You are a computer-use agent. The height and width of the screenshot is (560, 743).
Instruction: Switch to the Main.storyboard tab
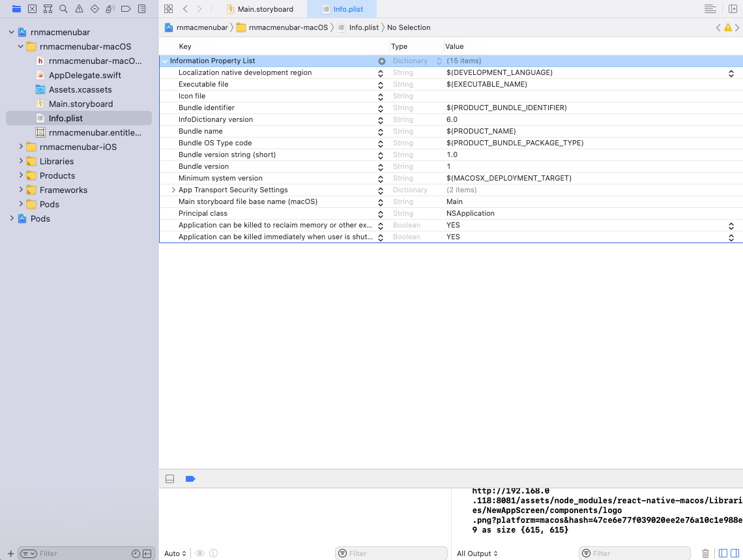(x=260, y=9)
